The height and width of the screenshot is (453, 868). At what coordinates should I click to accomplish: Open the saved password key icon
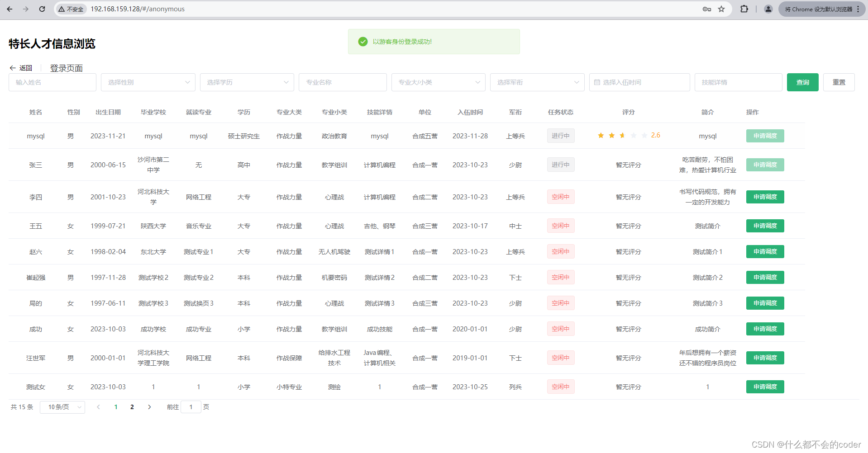coord(706,9)
